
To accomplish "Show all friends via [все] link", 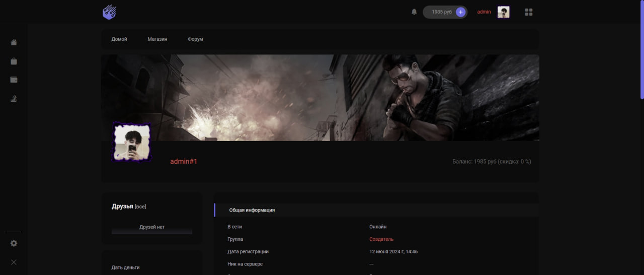I will tap(140, 207).
